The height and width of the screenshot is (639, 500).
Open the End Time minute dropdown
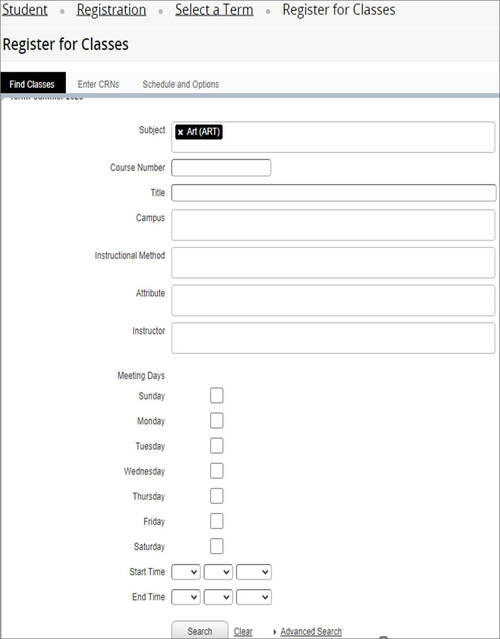point(218,597)
